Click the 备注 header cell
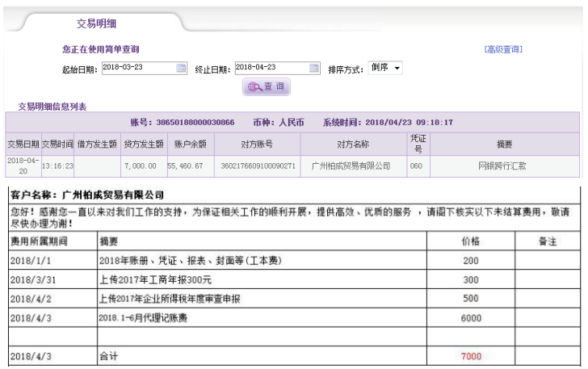 (548, 241)
